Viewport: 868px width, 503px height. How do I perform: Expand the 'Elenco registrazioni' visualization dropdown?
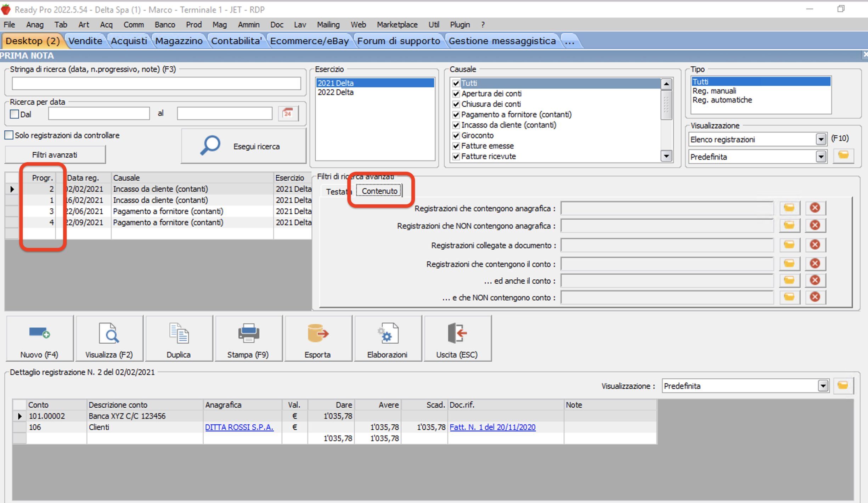tap(821, 139)
